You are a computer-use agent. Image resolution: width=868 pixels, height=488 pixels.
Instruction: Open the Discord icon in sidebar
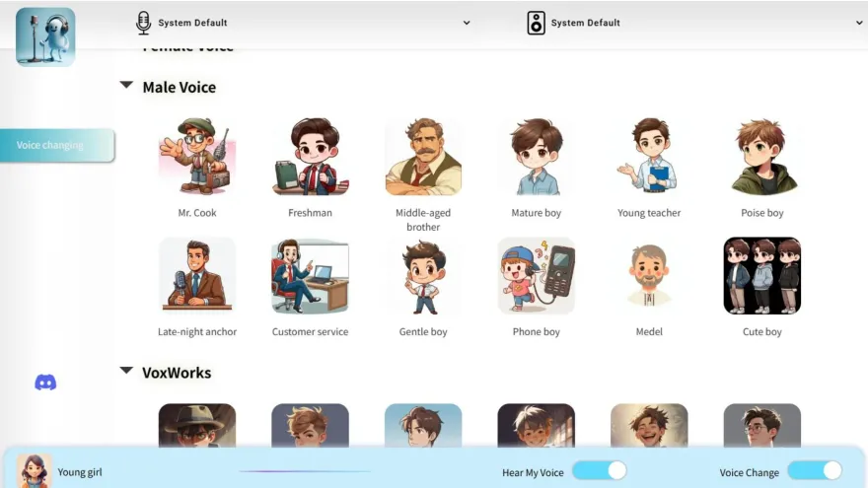tap(45, 383)
